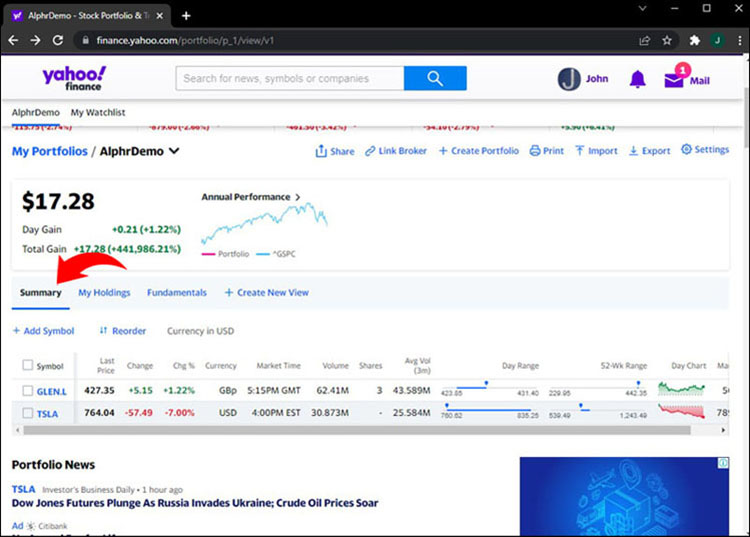Toggle the select-all Symbol checkbox
The image size is (750, 537).
click(28, 365)
